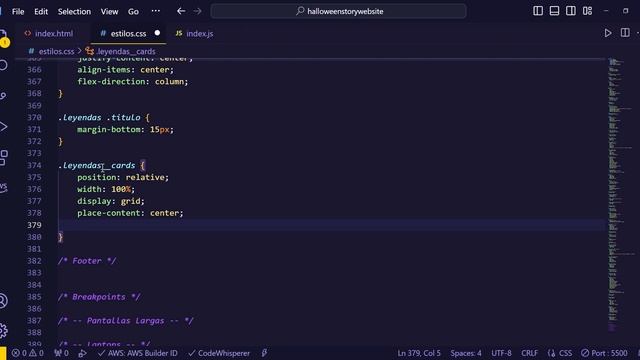Toggle the primary side bar layout
Screen dimensions: 640x360
point(538,11)
